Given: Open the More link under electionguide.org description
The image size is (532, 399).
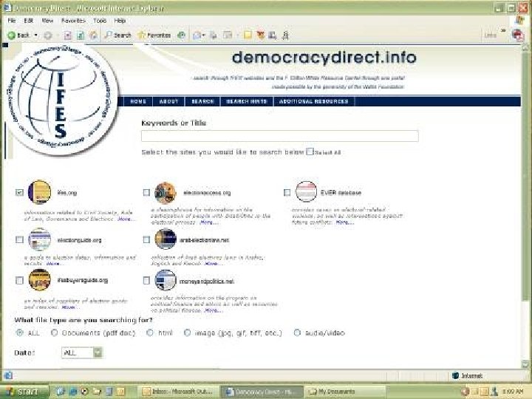Looking at the screenshot, I should 53,263.
